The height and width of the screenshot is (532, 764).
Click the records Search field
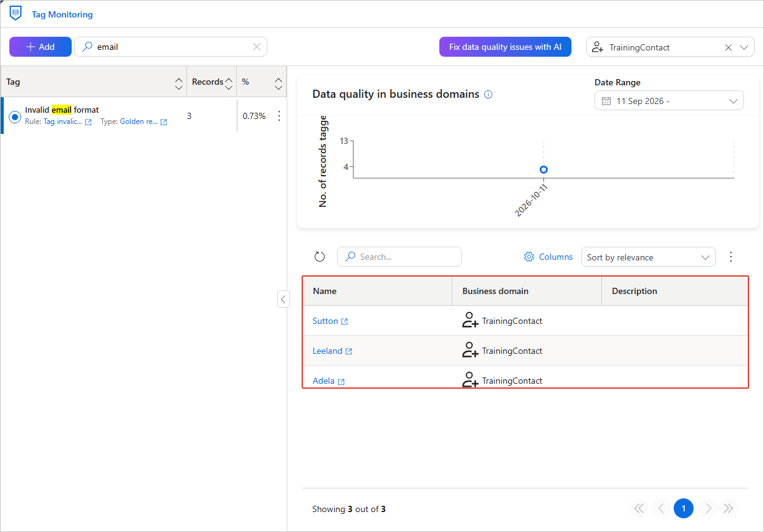coord(399,257)
